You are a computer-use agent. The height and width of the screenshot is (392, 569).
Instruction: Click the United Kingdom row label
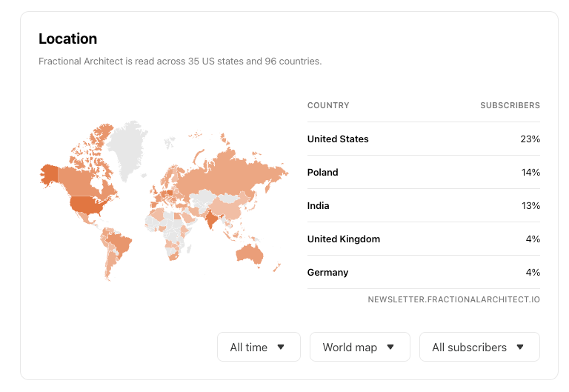tap(344, 239)
